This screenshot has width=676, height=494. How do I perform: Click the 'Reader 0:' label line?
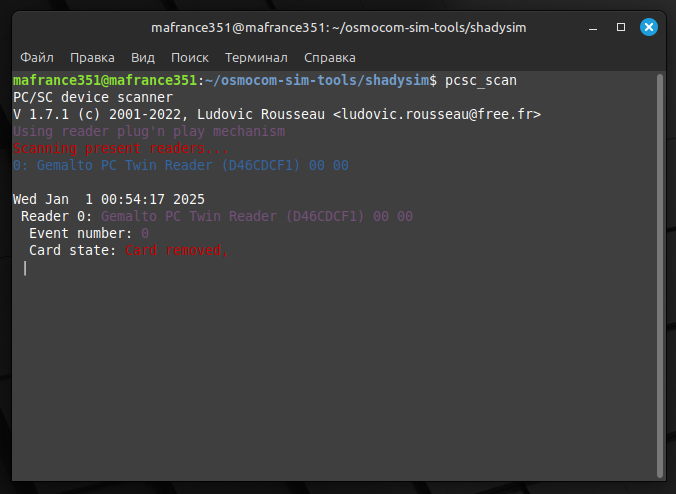pos(56,216)
